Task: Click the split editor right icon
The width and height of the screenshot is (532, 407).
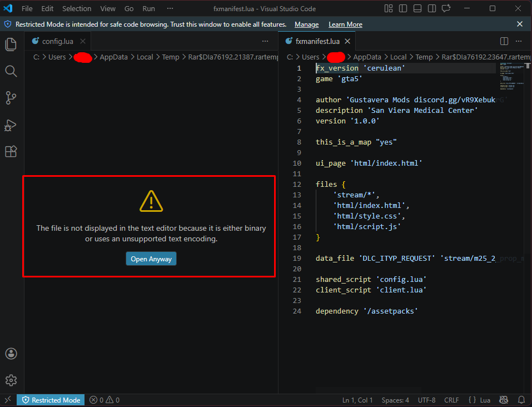Action: click(x=504, y=41)
